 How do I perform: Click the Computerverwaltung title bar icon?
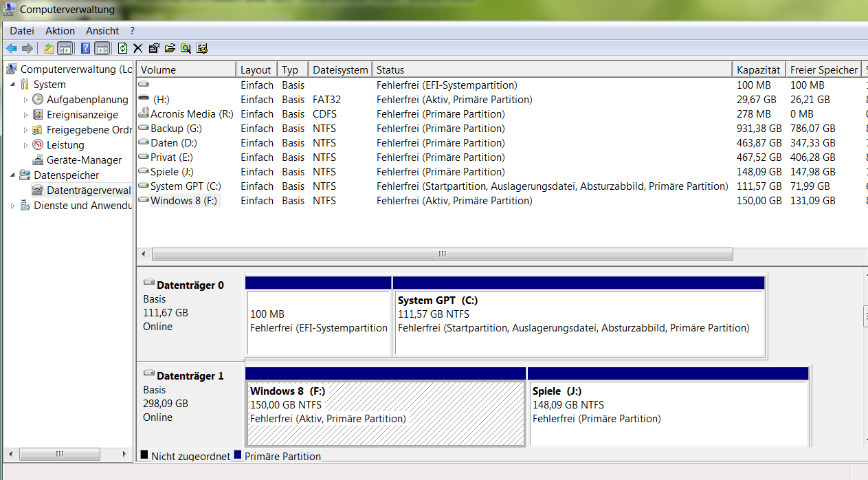[10, 10]
